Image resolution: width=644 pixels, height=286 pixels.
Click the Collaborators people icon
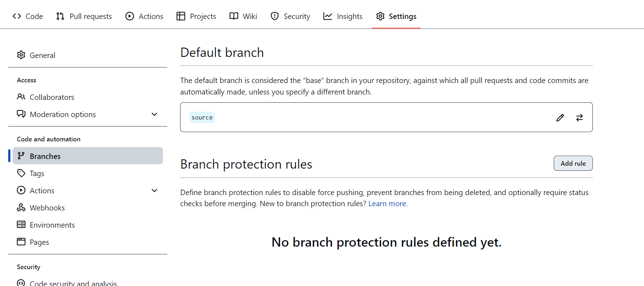(x=21, y=97)
